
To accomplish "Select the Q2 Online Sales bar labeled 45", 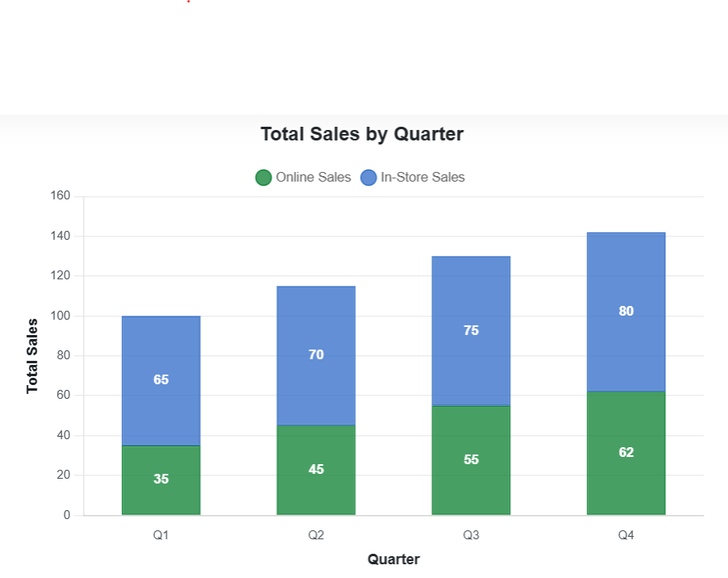I will coord(316,470).
